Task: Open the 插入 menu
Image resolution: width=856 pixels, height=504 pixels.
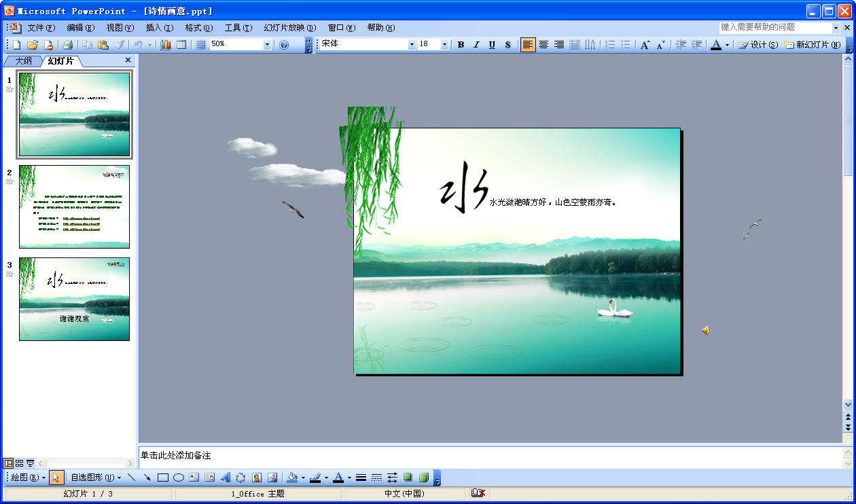Action: pos(159,28)
